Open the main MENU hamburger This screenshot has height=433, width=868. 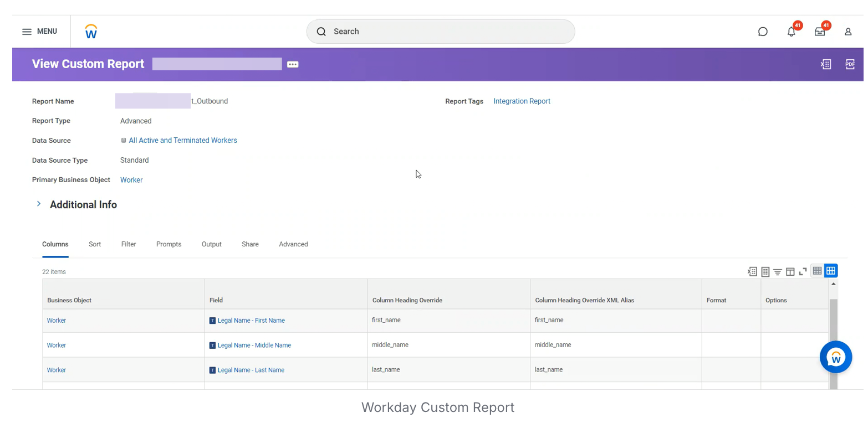[39, 32]
